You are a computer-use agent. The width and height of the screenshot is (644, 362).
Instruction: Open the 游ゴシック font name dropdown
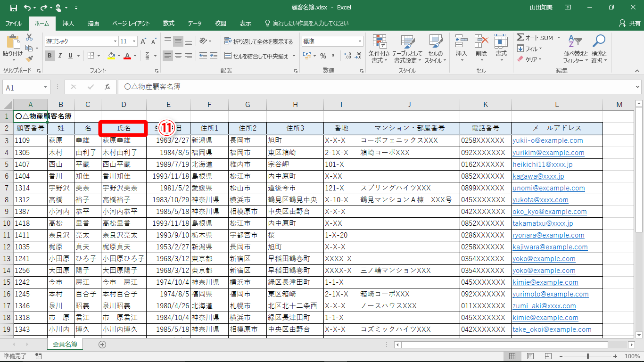115,41
